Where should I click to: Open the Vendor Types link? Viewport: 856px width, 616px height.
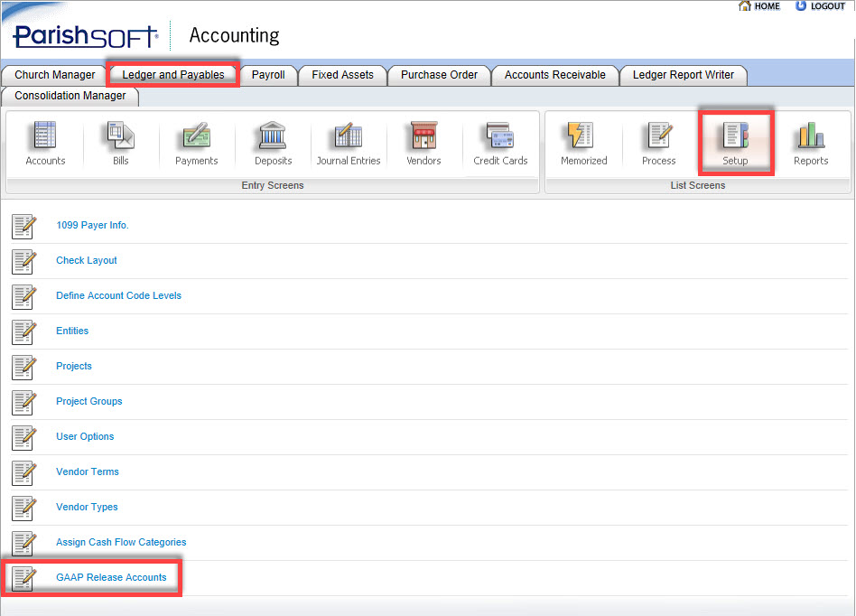point(87,507)
